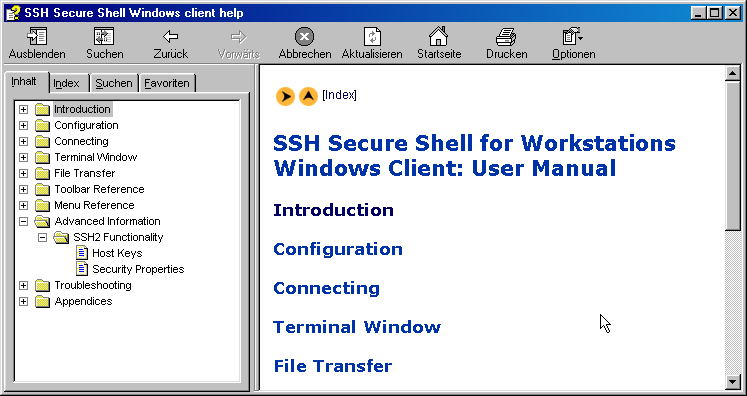The width and height of the screenshot is (747, 396).
Task: Select Toolbar Reference in contents tree
Action: [x=99, y=190]
